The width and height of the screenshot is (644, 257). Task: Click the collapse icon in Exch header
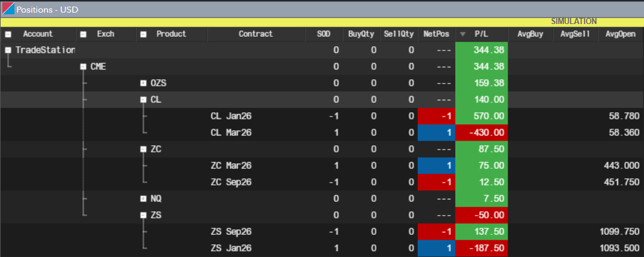(83, 34)
